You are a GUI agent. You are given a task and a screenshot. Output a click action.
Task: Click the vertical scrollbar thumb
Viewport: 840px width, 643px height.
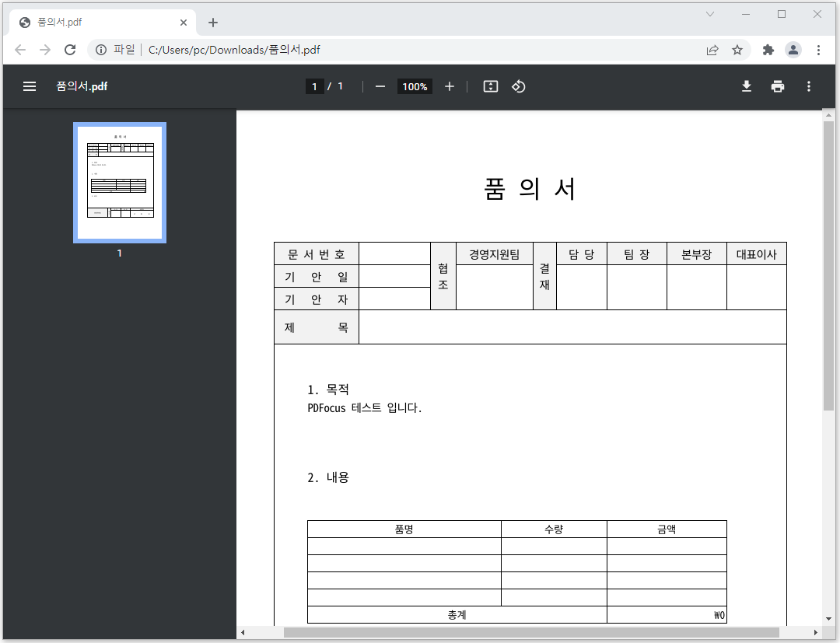[828, 266]
